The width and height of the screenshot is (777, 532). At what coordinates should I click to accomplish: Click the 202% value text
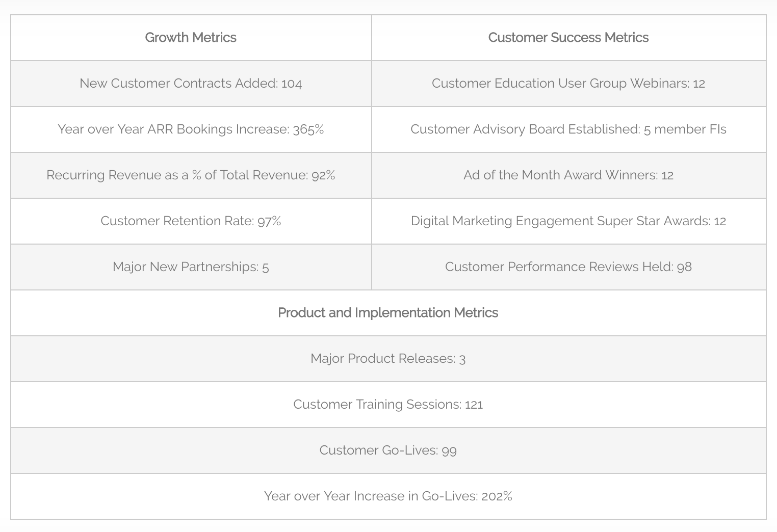(497, 496)
